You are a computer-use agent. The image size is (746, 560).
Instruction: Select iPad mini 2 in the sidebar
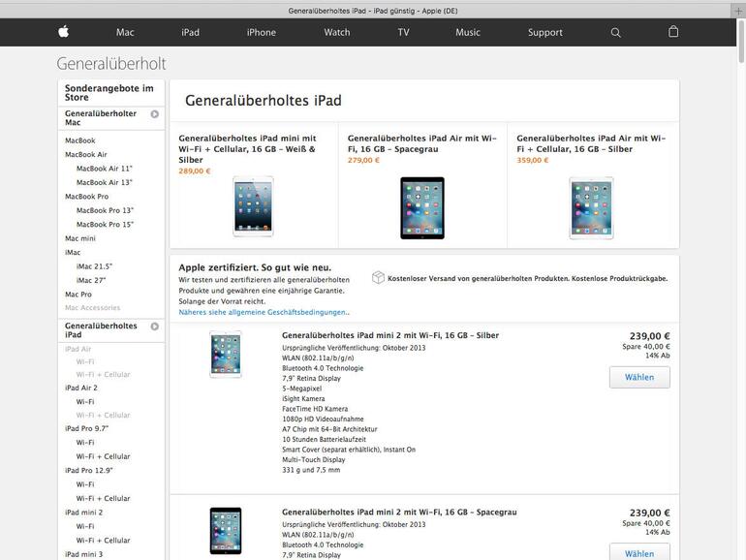coord(83,513)
